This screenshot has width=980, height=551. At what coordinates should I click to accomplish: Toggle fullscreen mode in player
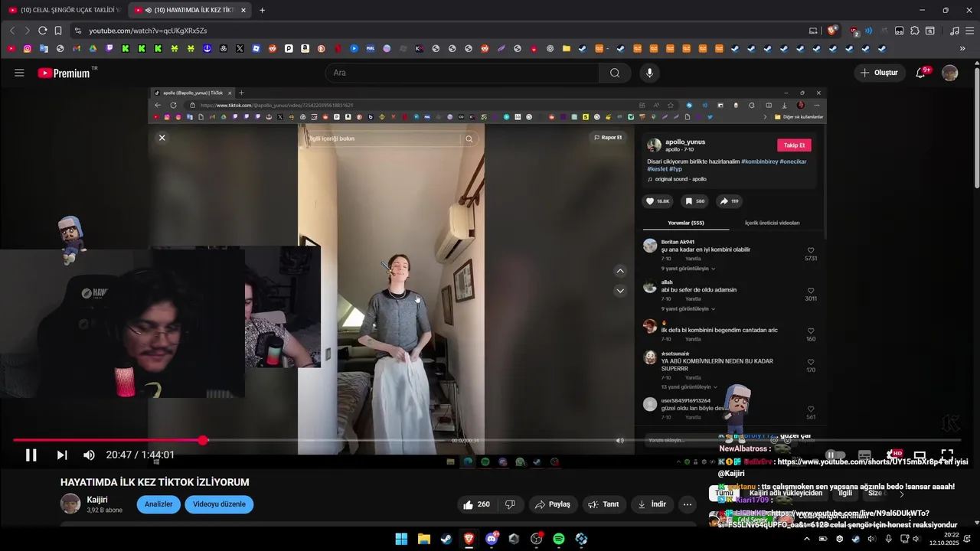[947, 455]
